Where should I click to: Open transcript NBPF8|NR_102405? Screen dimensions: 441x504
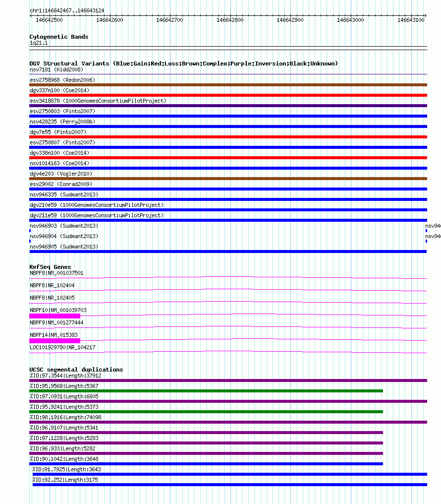point(52,298)
